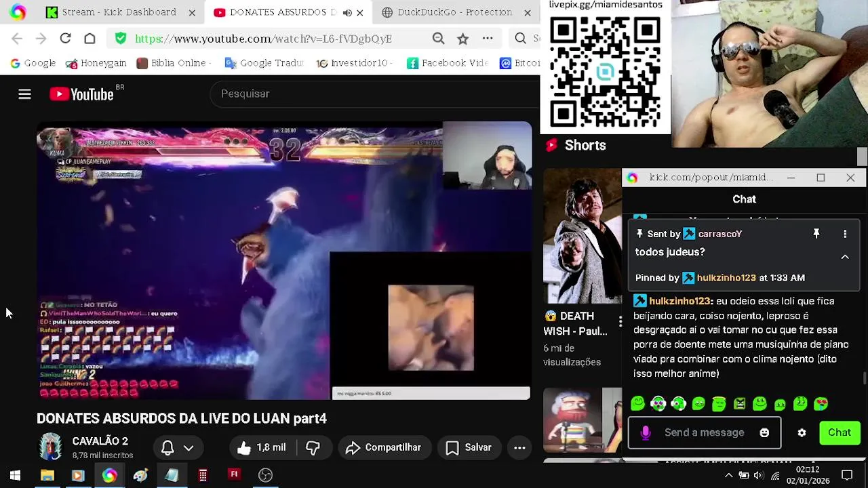Open the media player taskbar icon
Image resolution: width=868 pixels, height=488 pixels.
[77, 475]
